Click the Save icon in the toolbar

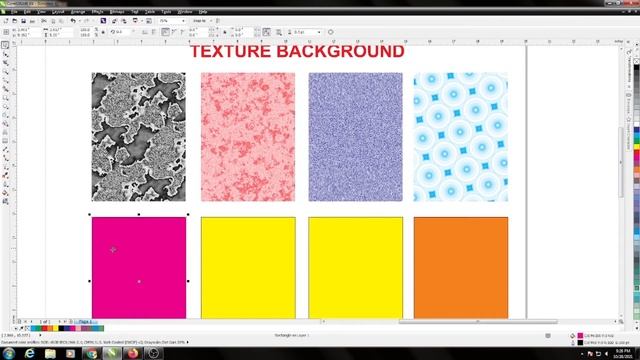coord(23,21)
